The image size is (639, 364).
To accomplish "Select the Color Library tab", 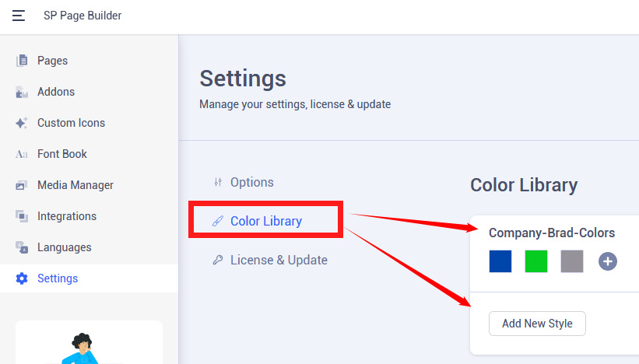I will point(265,221).
